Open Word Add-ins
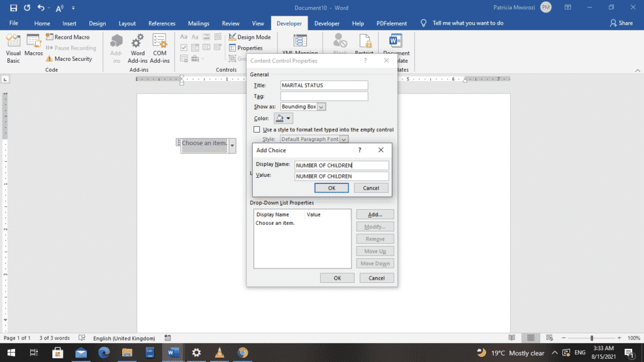The height and width of the screenshot is (362, 644). click(x=138, y=48)
